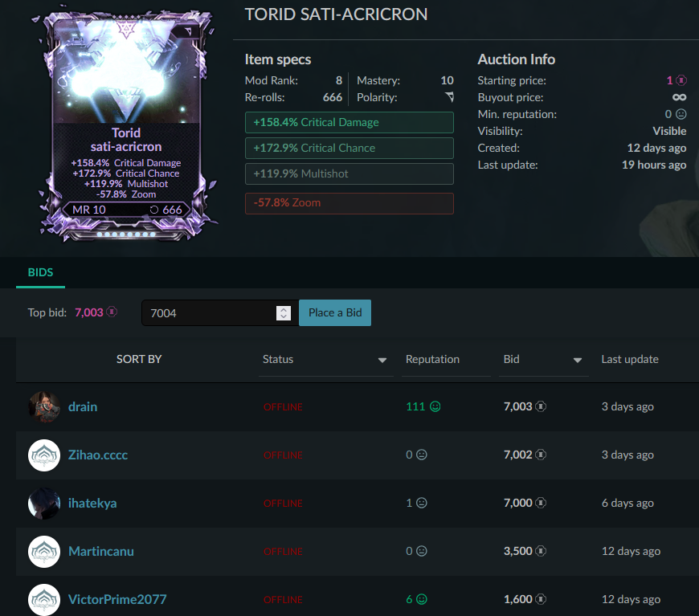Select the +172.9% Critical Chance stat box
699x616 pixels.
coord(349,149)
